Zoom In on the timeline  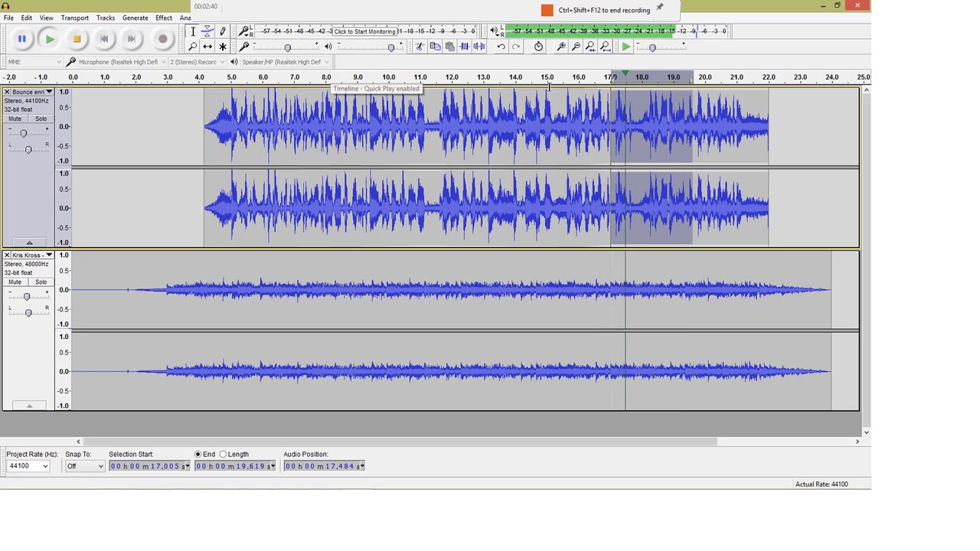pos(561,47)
